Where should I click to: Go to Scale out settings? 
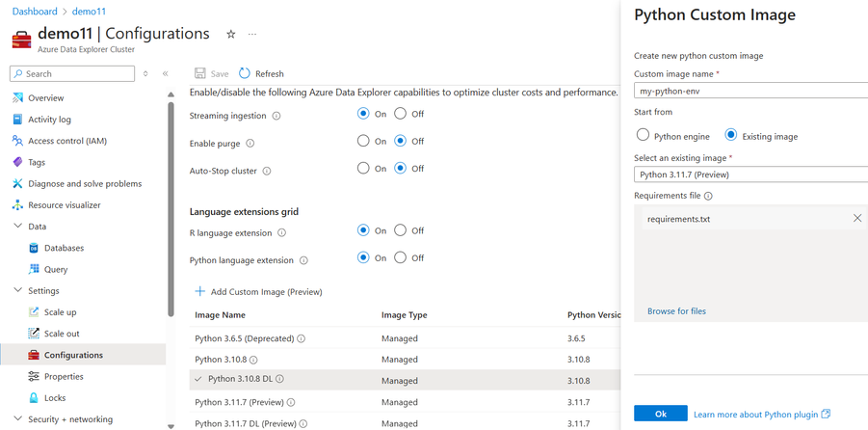point(62,334)
